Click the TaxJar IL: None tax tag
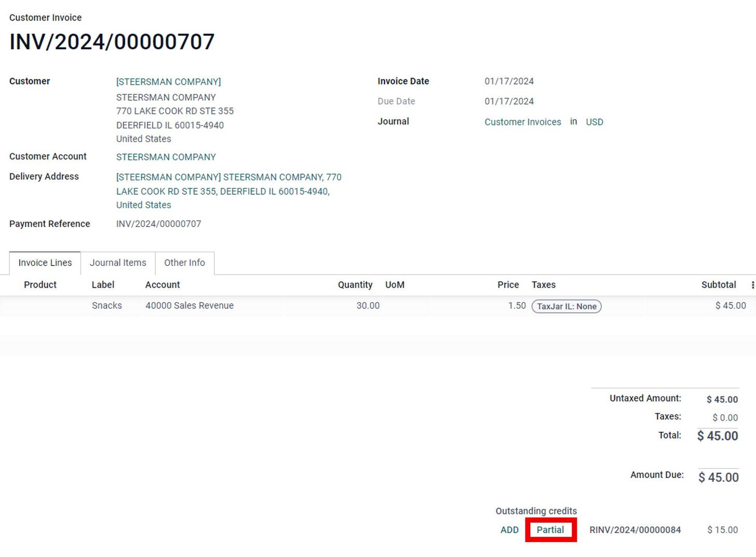 (x=566, y=306)
